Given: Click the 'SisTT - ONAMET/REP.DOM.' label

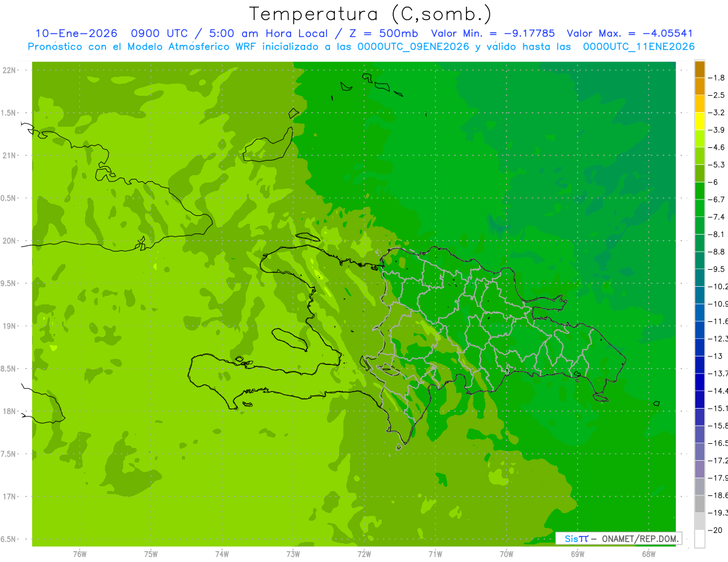Looking at the screenshot, I should pos(618,538).
